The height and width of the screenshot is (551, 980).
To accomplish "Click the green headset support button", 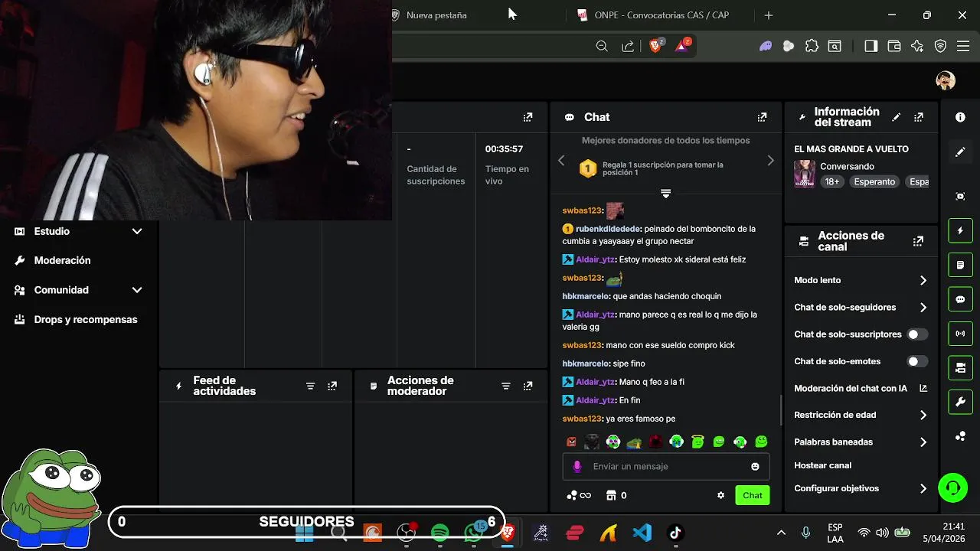I will (952, 487).
